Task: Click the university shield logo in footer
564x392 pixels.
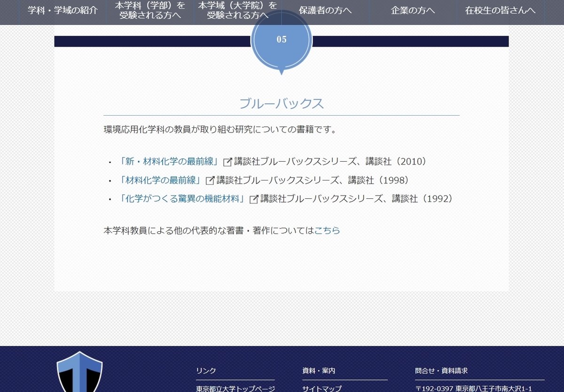Action: (79, 372)
